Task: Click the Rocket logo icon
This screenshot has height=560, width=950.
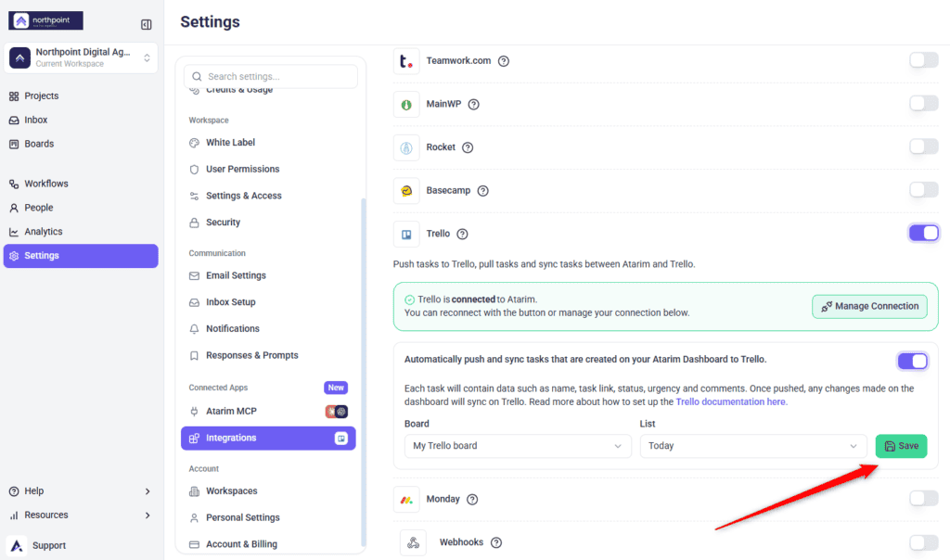Action: [406, 147]
